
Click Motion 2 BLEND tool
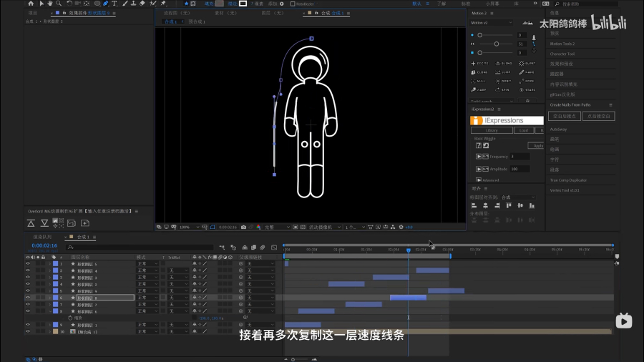point(504,63)
